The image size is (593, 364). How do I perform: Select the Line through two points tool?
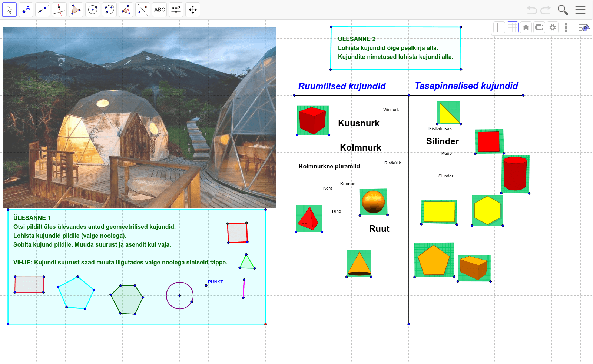[43, 10]
